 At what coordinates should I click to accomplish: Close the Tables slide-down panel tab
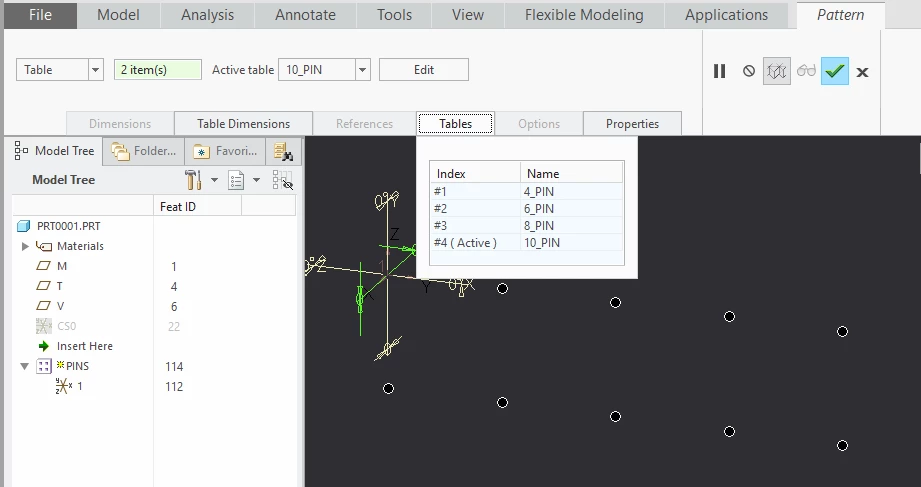[x=455, y=124]
